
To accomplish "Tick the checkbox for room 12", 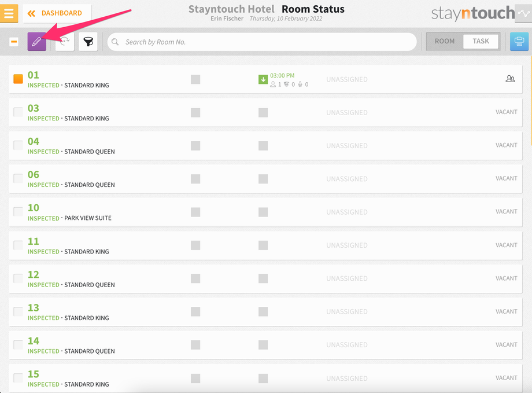I will point(18,278).
